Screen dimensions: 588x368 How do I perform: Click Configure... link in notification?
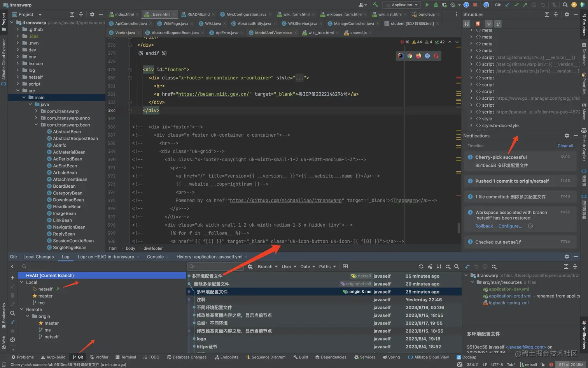coord(510,226)
